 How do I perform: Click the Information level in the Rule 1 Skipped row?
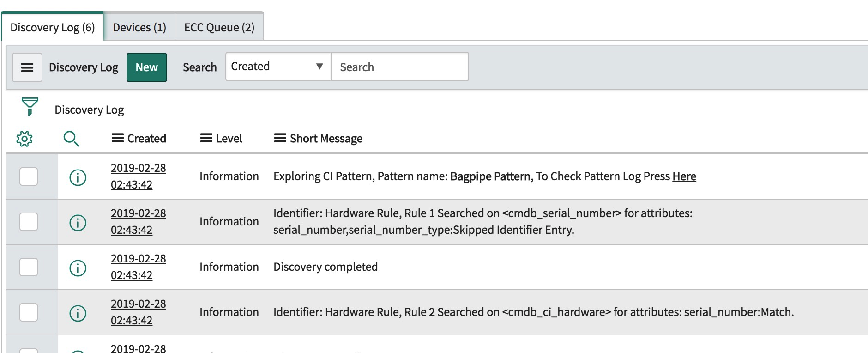(229, 222)
